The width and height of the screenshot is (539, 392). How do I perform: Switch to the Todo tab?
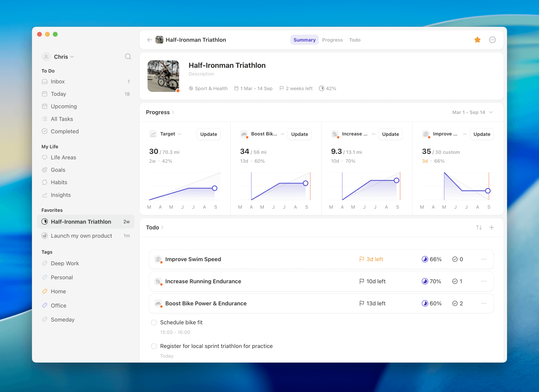(x=355, y=40)
